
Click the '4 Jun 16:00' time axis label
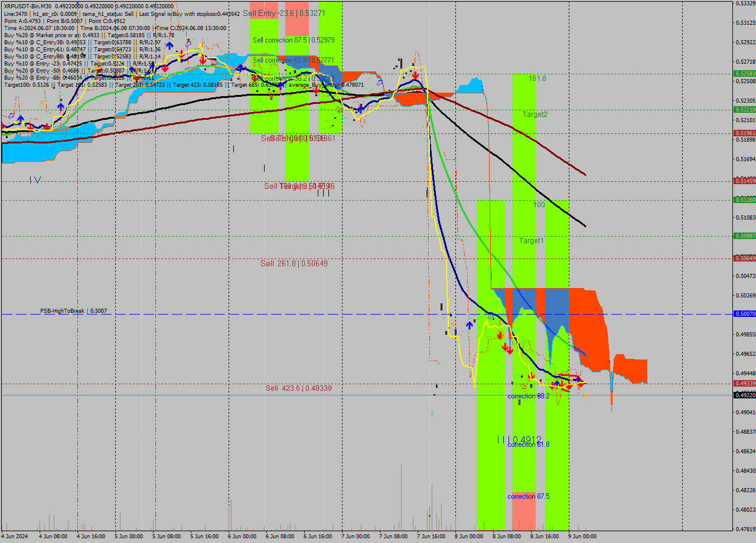pos(91,537)
